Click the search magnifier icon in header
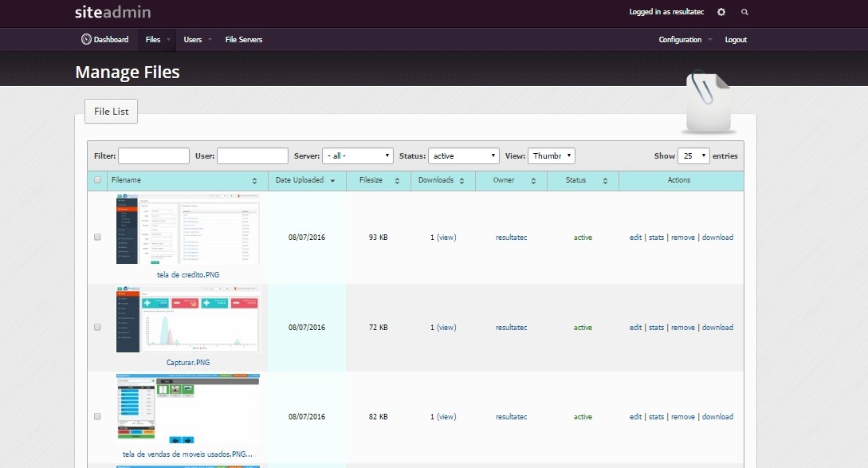 pyautogui.click(x=745, y=12)
